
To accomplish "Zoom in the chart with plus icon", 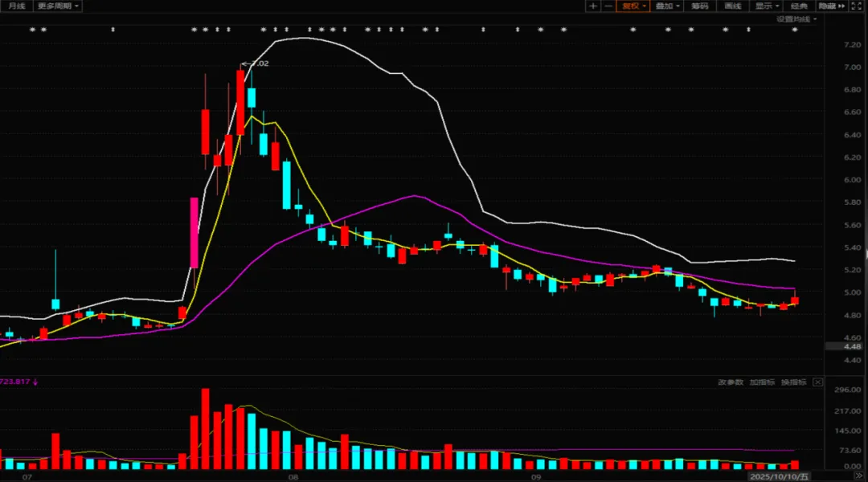I will (x=593, y=6).
